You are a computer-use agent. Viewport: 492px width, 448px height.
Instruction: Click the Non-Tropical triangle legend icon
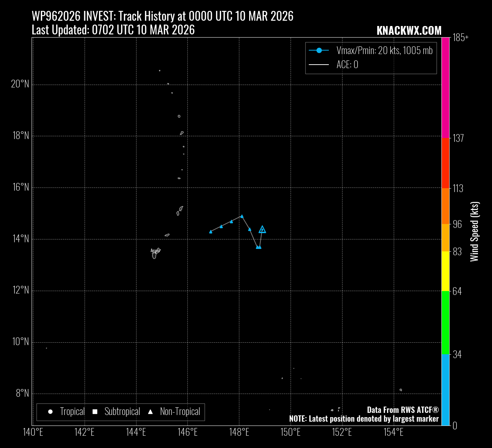click(x=150, y=412)
